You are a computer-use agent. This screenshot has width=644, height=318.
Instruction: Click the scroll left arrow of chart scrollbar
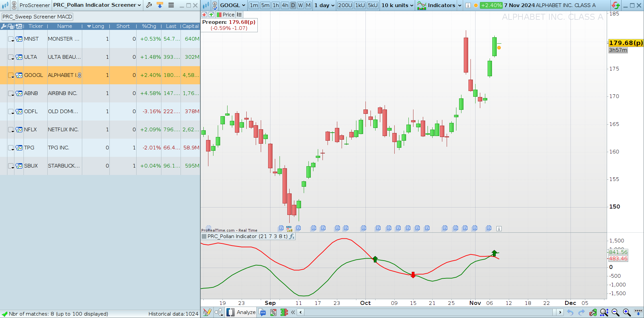point(301,312)
